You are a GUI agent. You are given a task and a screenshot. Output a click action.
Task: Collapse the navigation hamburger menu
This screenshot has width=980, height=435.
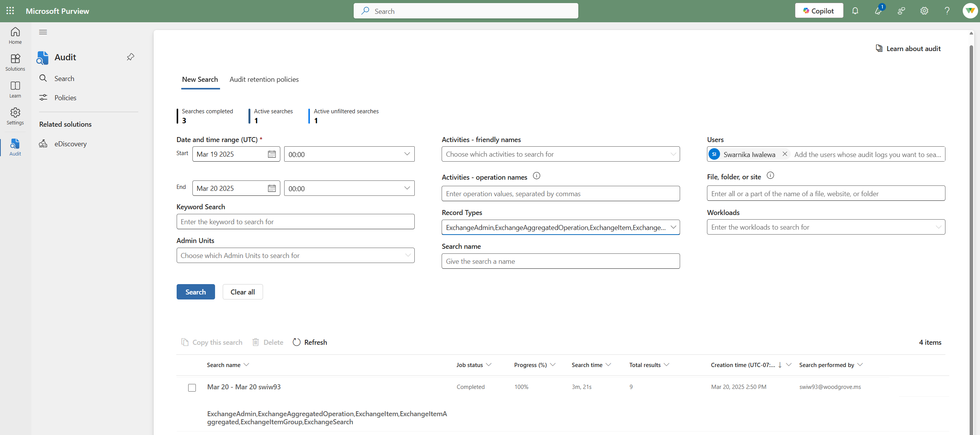43,32
